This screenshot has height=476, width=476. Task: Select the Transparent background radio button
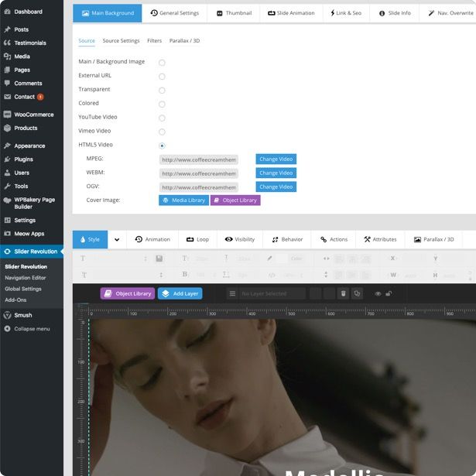click(x=162, y=90)
